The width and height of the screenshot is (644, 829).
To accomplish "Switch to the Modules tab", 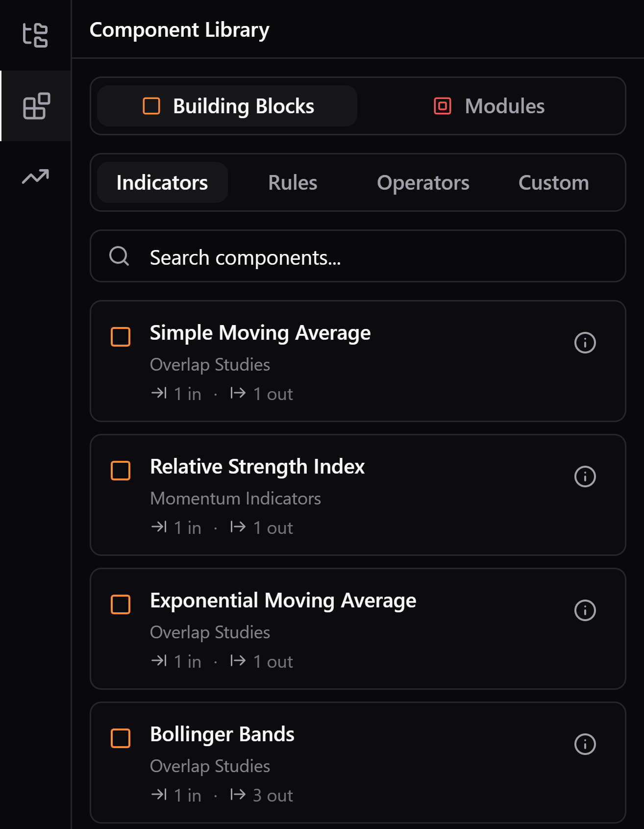I will [x=489, y=106].
